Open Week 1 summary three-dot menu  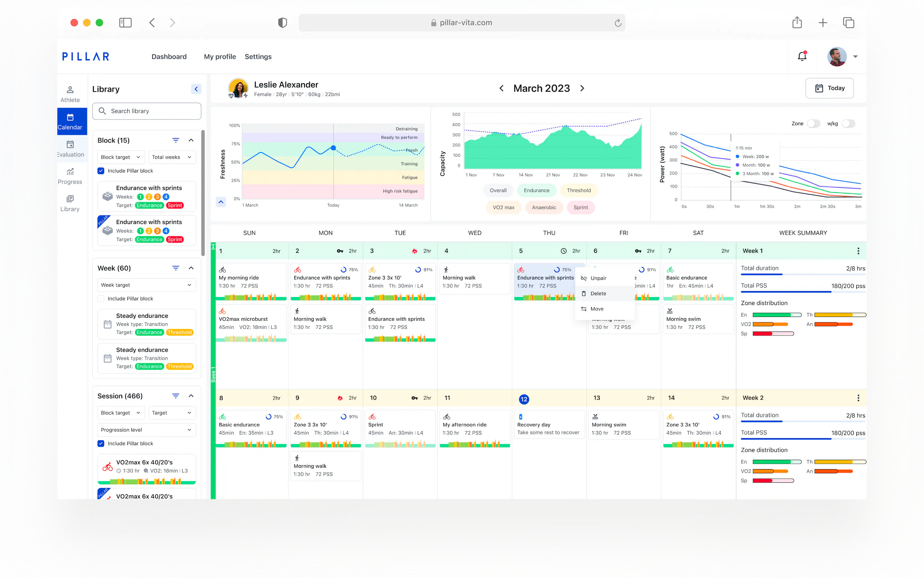click(x=858, y=251)
